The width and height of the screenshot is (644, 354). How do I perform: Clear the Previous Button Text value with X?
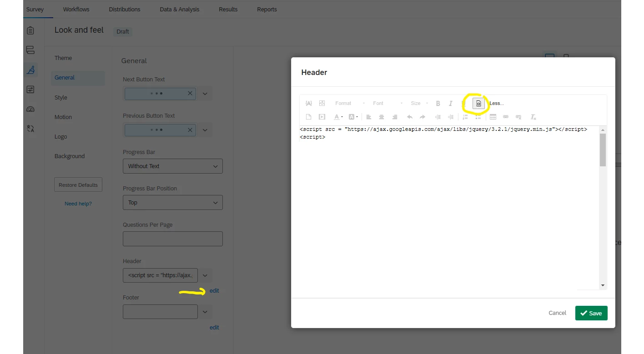point(190,130)
